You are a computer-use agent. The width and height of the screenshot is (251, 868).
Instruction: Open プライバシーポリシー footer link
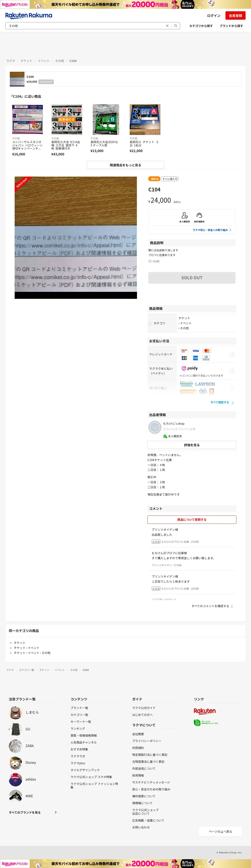click(147, 741)
